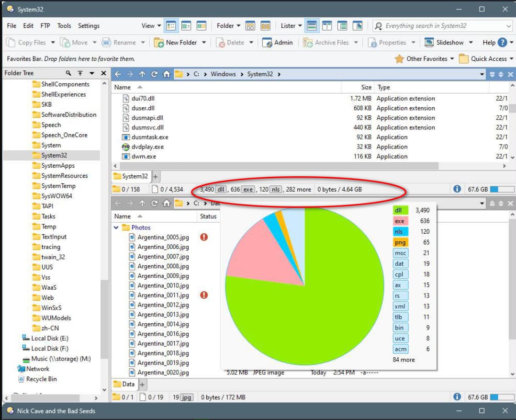The width and height of the screenshot is (516, 420).
Task: Click the Help question mark icon
Action: [502, 43]
